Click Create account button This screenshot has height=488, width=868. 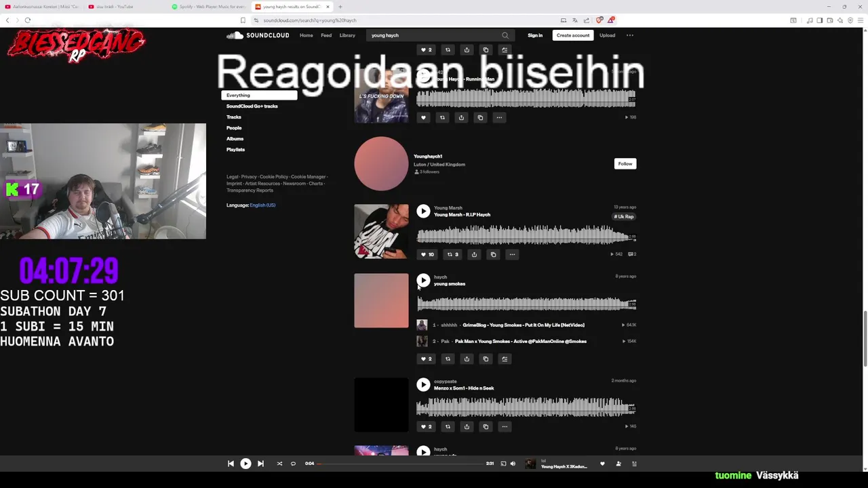pos(573,35)
